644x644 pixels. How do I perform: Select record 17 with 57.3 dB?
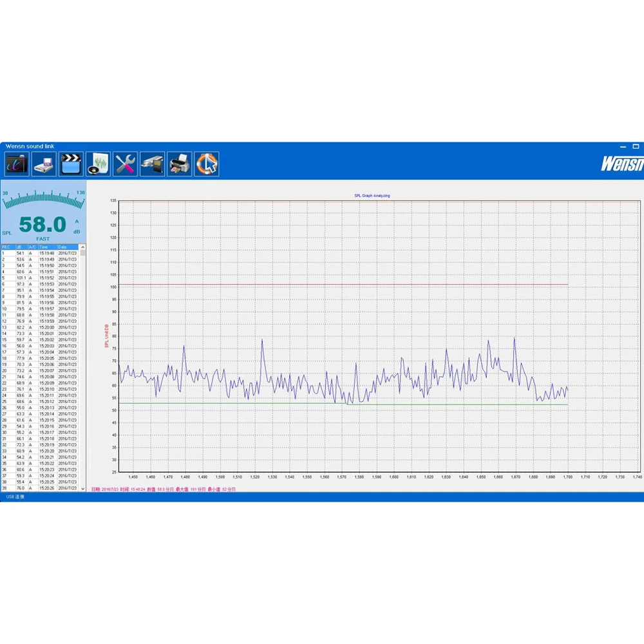tap(40, 352)
